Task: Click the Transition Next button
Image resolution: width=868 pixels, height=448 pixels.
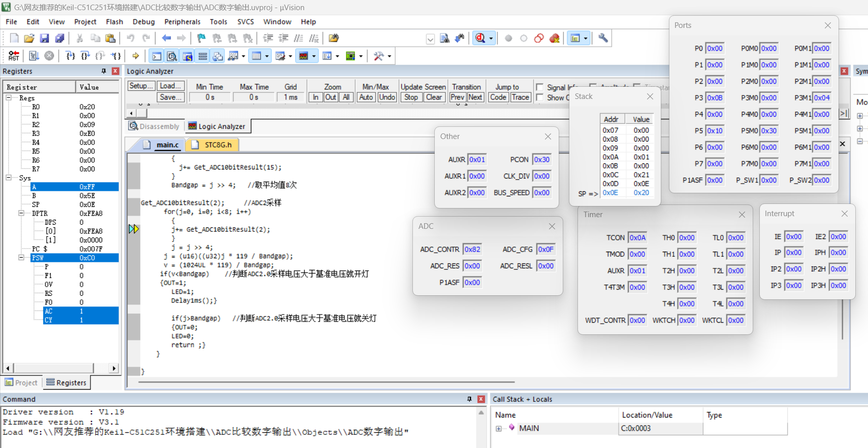Action: click(475, 97)
